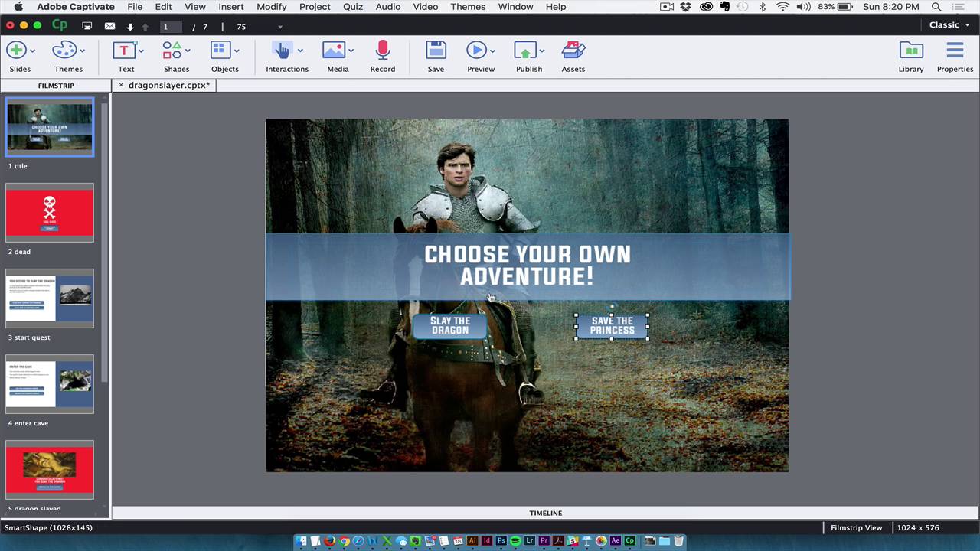
Task: Click the mail envelope icon in title bar
Action: pyautogui.click(x=109, y=26)
